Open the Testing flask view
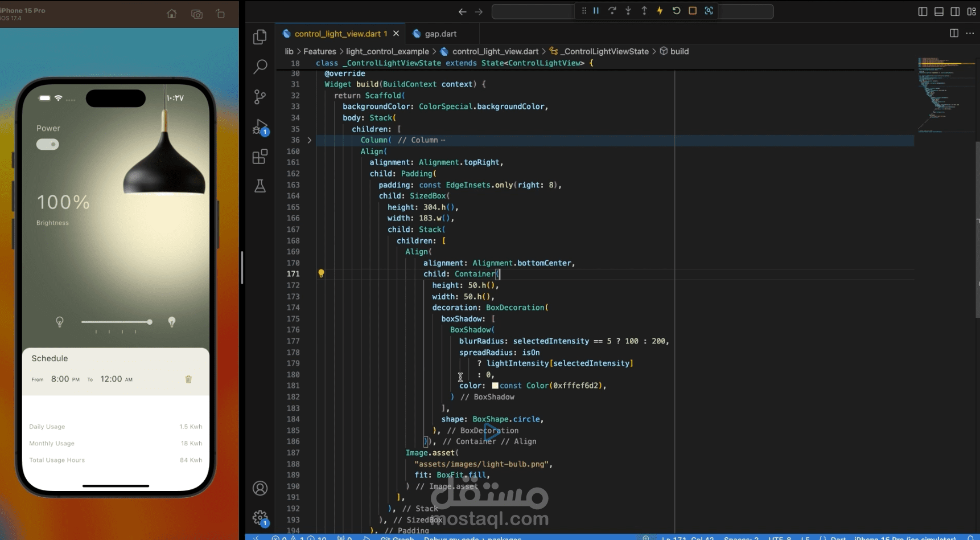 (260, 186)
